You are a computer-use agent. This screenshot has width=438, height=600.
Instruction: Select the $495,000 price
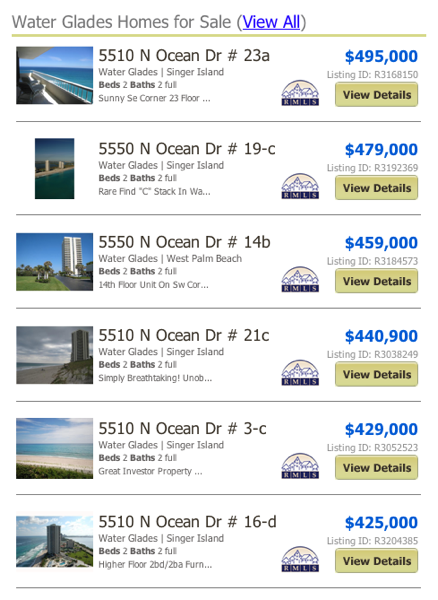click(381, 56)
